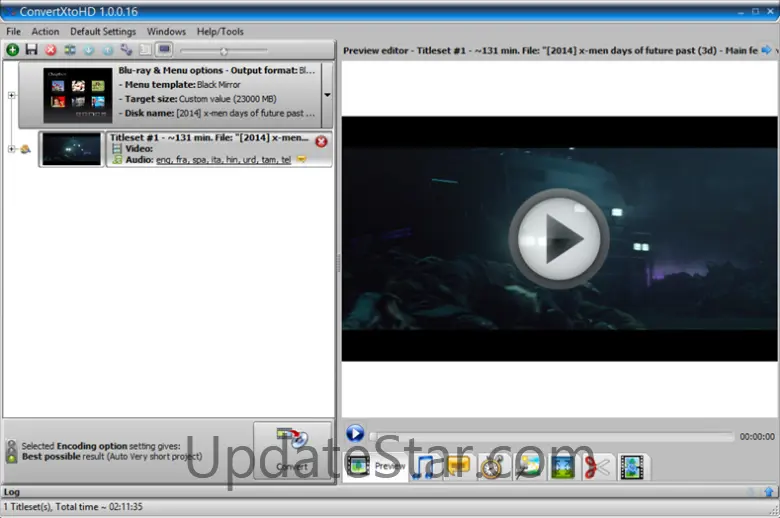Save the project with the floppy disk icon
The width and height of the screenshot is (780, 518).
pyautogui.click(x=31, y=50)
